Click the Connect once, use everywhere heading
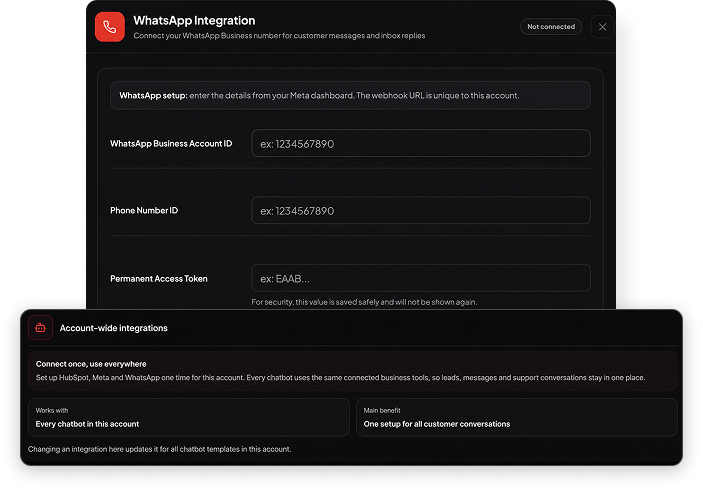The image size is (703, 490). click(x=91, y=364)
